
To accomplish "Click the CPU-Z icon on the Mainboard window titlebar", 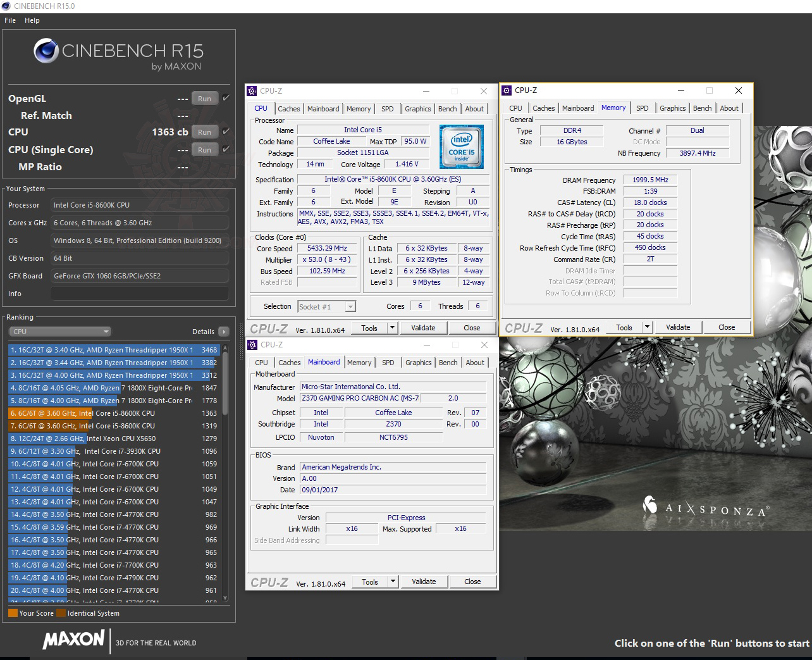I will (252, 345).
